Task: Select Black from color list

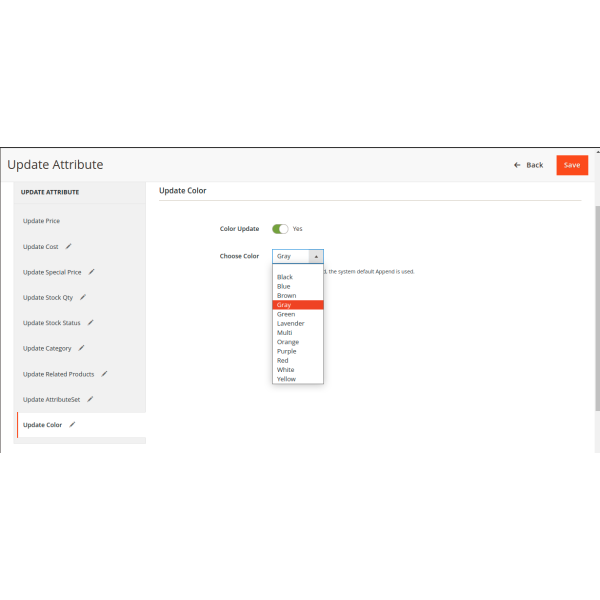Action: pyautogui.click(x=285, y=277)
